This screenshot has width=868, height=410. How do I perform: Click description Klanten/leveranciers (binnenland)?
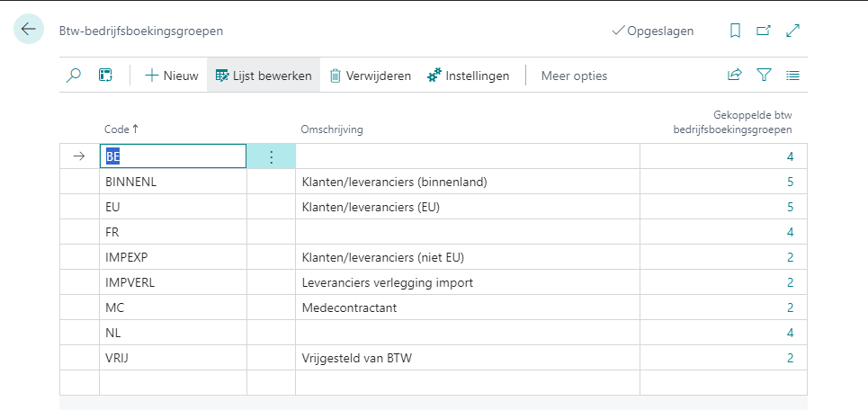pyautogui.click(x=394, y=182)
